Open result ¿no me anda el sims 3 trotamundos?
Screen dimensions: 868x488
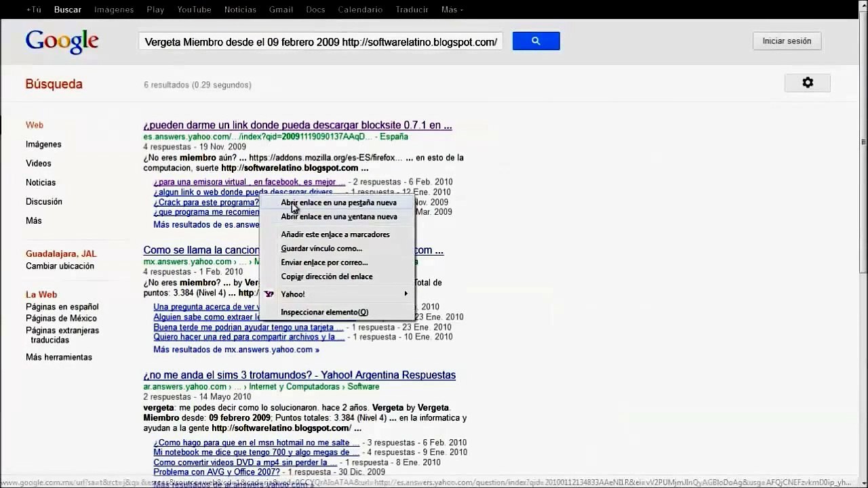click(x=299, y=375)
